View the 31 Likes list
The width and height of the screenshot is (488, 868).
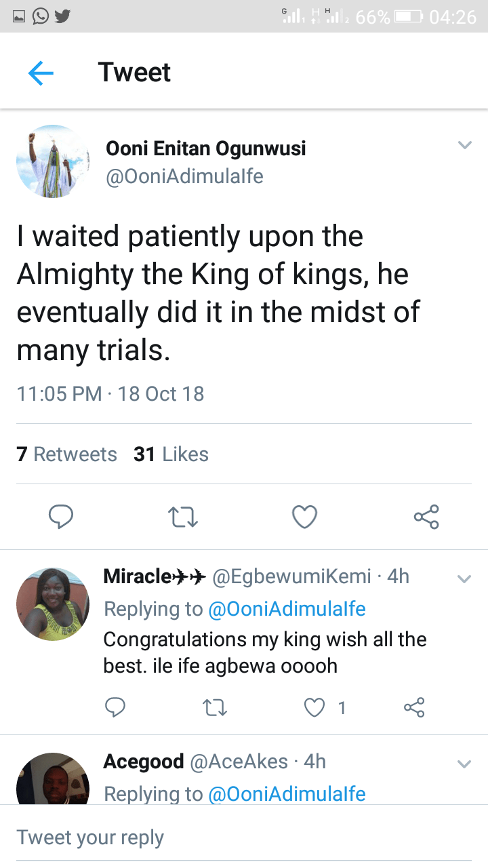coord(171,454)
